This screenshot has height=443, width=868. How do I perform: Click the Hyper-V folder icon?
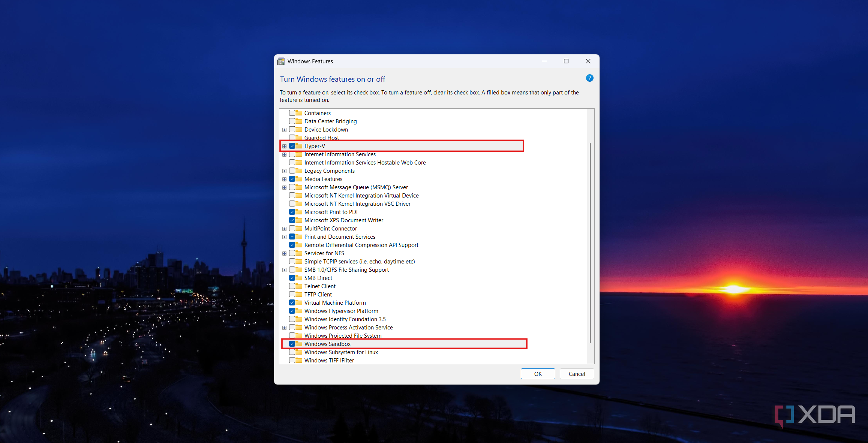point(299,146)
